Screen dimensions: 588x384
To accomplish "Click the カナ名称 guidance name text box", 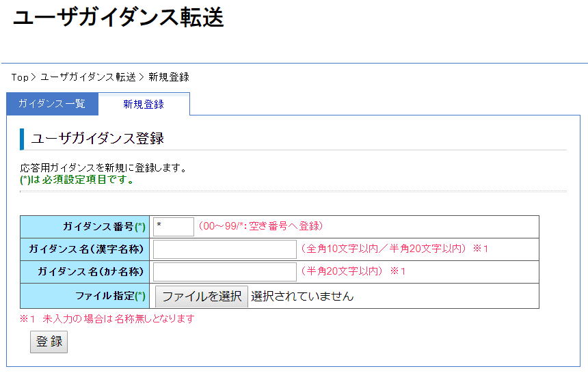I will point(224,272).
